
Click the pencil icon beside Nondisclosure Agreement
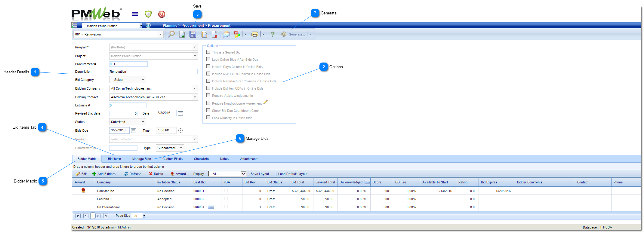(265, 102)
